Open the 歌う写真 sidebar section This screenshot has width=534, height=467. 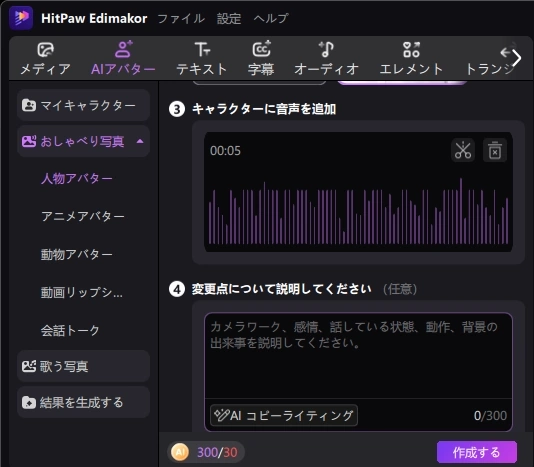click(x=83, y=366)
